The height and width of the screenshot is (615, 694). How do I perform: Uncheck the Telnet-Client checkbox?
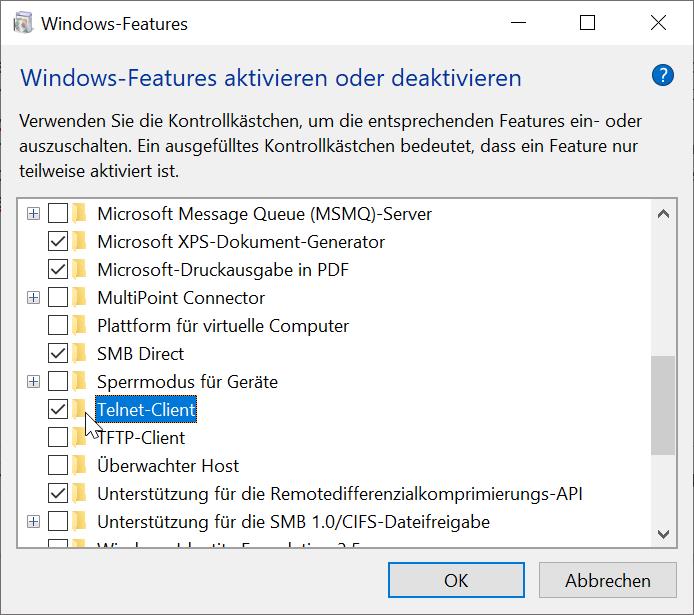point(58,409)
